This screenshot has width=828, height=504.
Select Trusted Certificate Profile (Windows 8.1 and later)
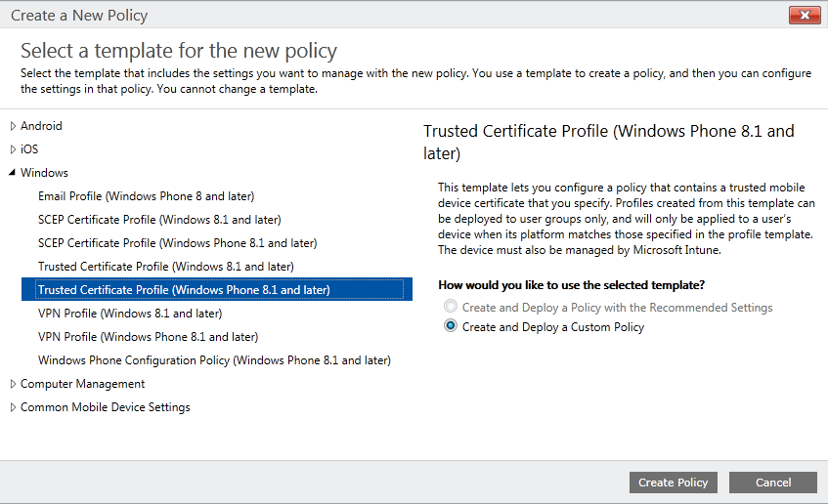coord(165,267)
